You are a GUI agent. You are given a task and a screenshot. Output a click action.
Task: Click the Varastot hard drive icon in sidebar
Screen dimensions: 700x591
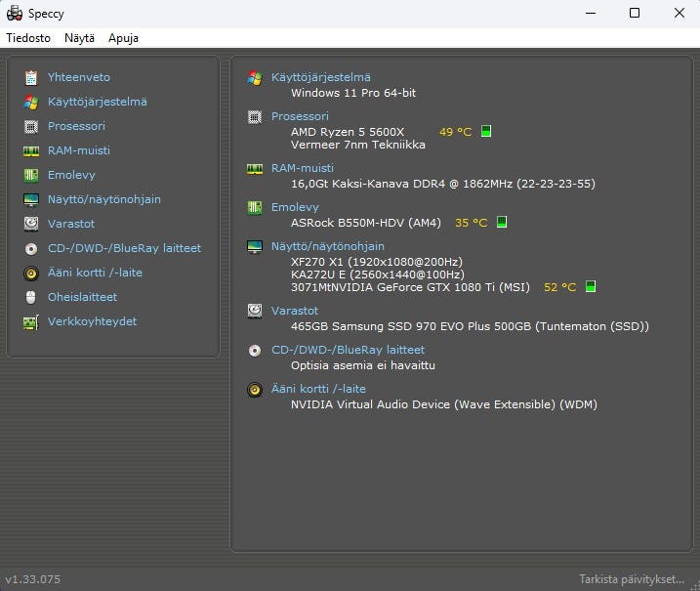[x=30, y=224]
